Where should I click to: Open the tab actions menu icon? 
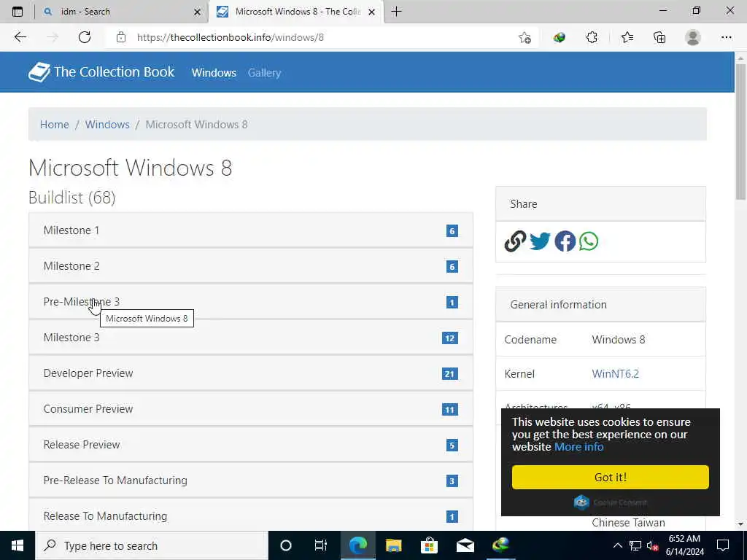(18, 12)
